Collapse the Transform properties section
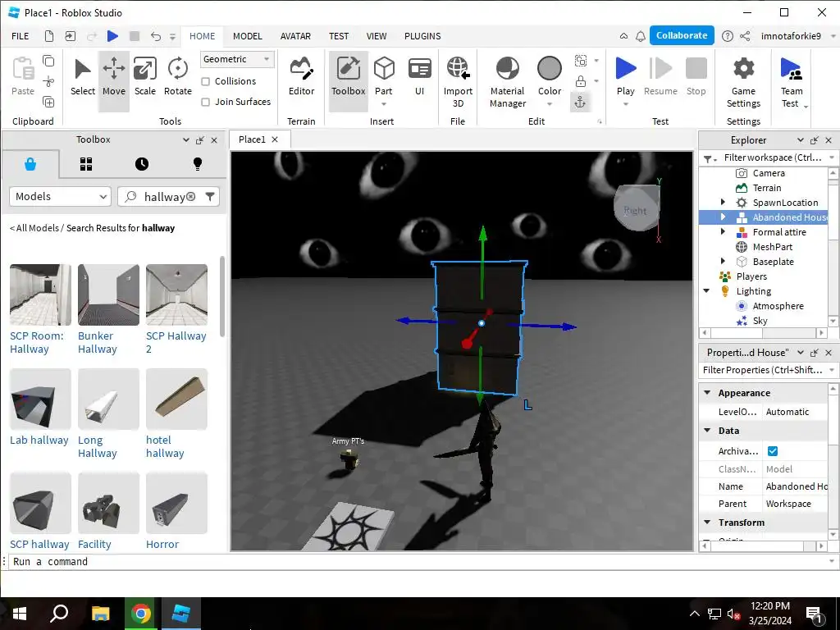 tap(707, 523)
